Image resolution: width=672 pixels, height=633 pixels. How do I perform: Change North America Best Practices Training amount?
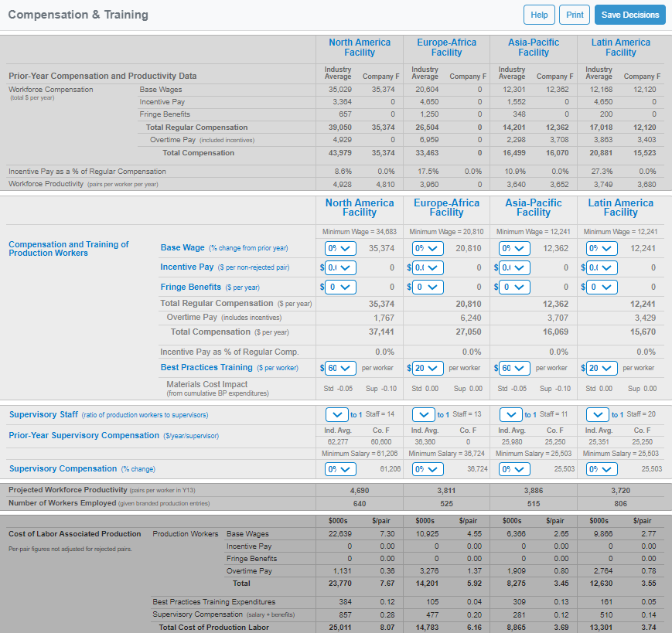click(341, 368)
